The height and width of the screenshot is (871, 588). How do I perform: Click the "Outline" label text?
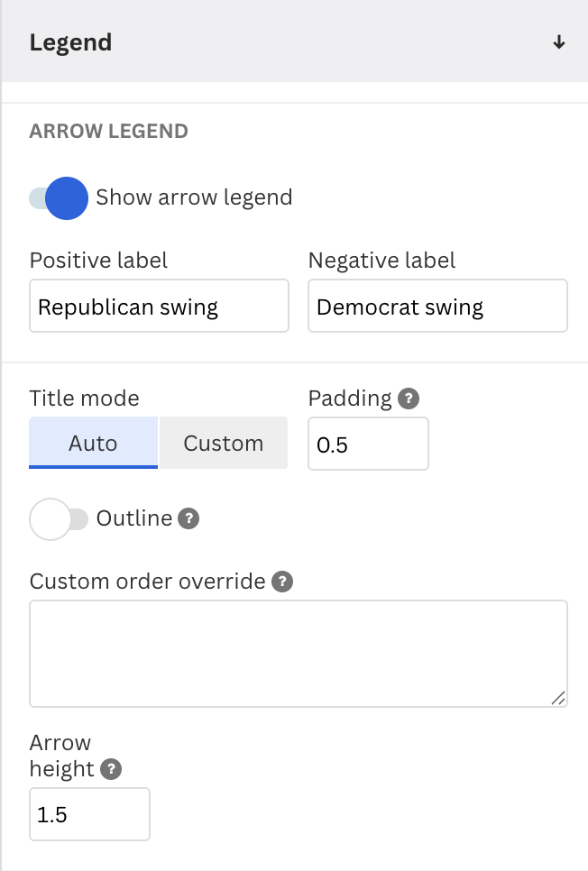click(x=133, y=518)
